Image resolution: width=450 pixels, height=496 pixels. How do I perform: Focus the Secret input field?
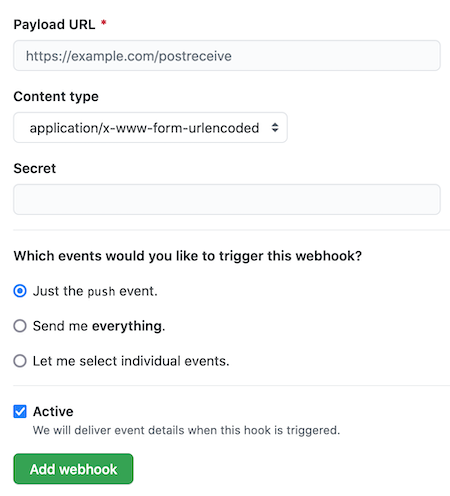point(227,199)
